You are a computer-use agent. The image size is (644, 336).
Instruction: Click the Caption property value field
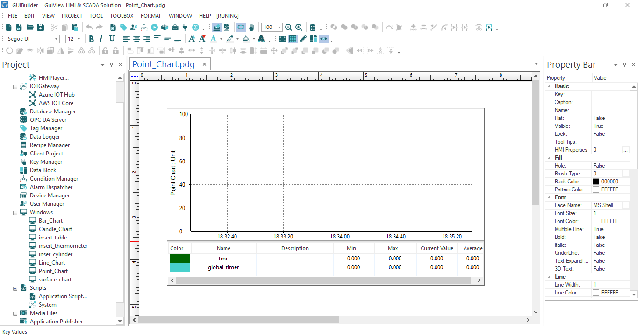click(x=610, y=102)
